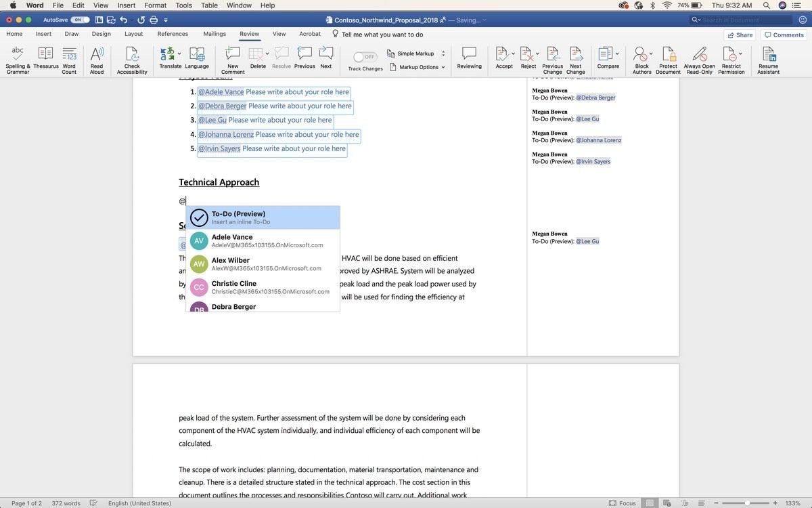Expand the Accept change dropdown arrow
The image size is (812, 508).
[x=513, y=53]
